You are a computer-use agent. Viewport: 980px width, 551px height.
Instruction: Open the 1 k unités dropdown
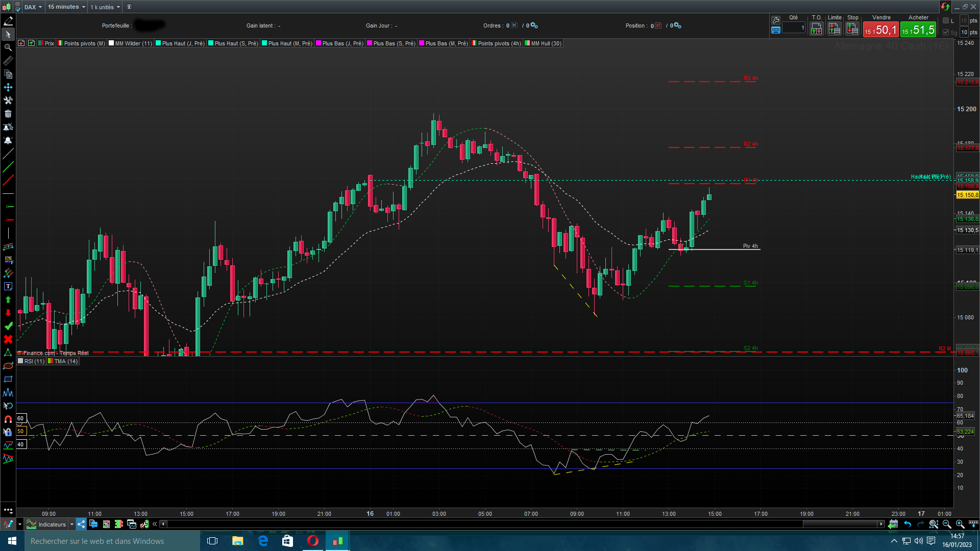coord(105,7)
